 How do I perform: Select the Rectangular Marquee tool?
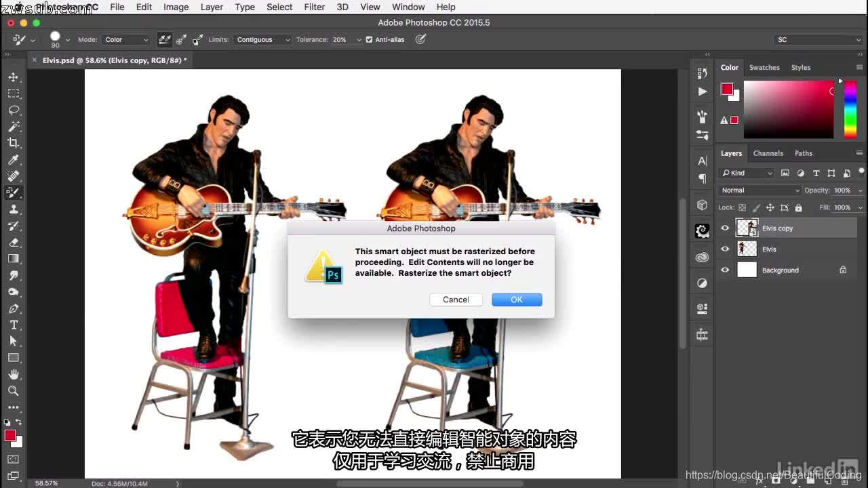point(14,94)
